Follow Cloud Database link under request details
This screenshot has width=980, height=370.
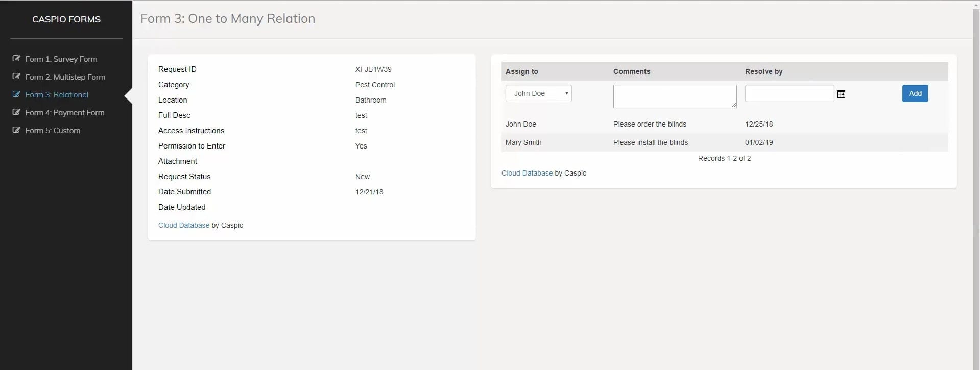[x=184, y=225]
